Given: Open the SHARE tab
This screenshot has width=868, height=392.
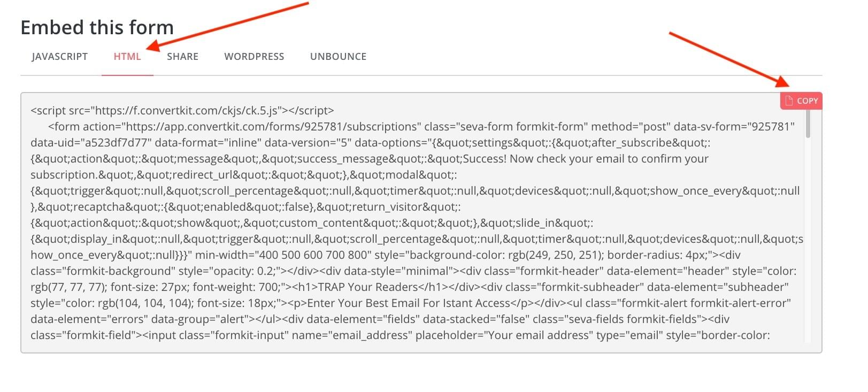Looking at the screenshot, I should tap(182, 57).
